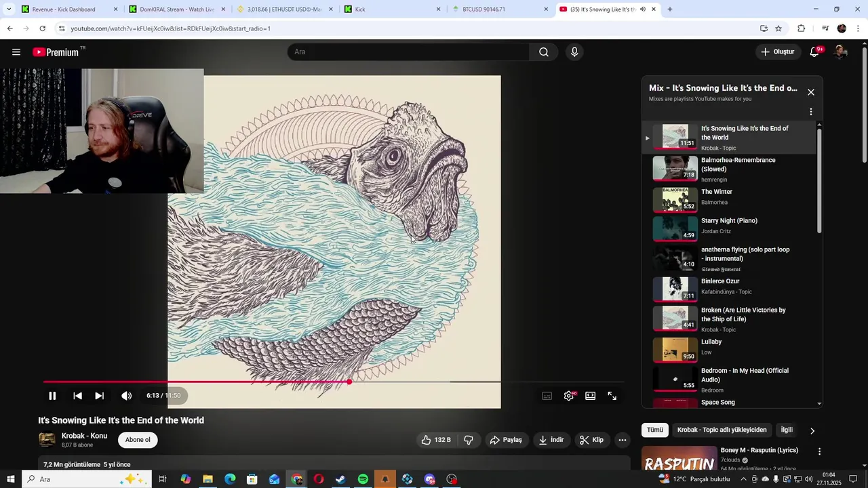Open Windows Start menu

click(11, 479)
